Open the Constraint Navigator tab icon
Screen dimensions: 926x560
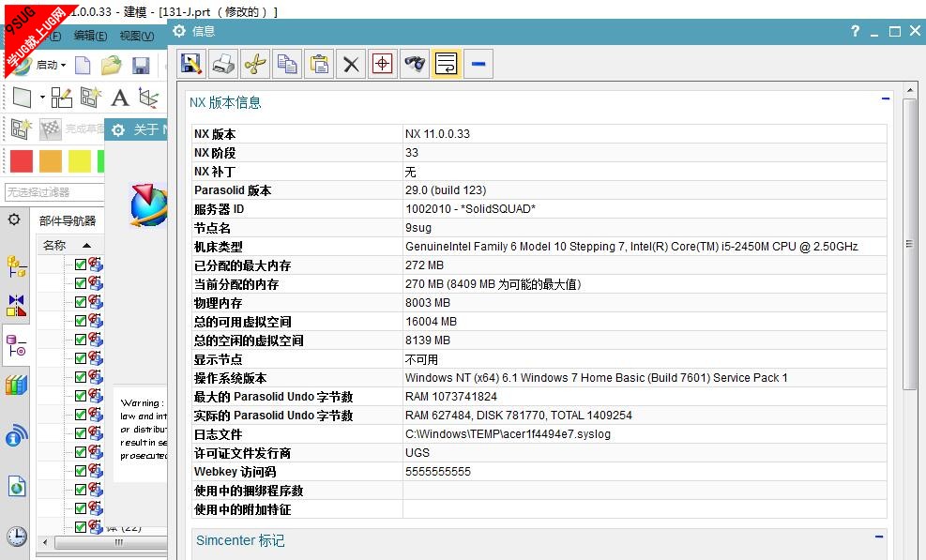point(17,306)
